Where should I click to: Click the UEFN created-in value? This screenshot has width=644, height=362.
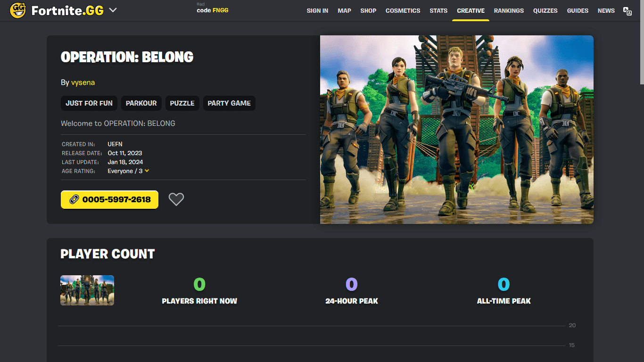coord(115,144)
